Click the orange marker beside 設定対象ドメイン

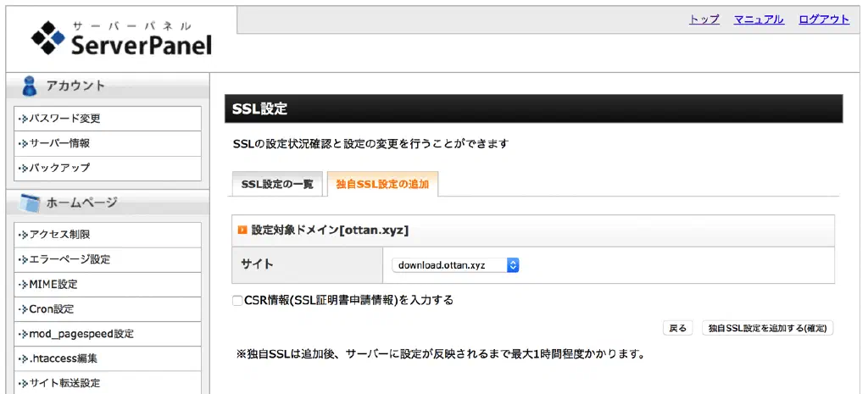tap(242, 230)
